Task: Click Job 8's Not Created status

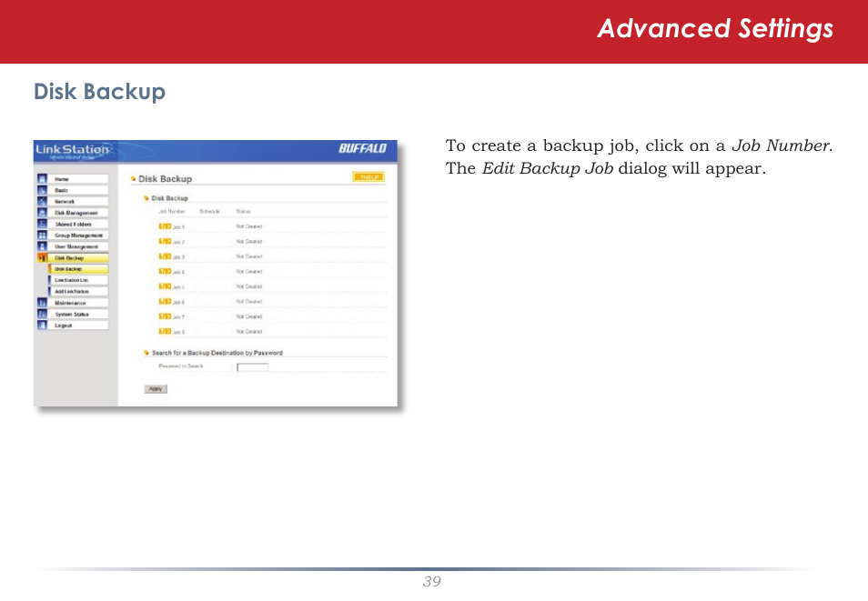Action: click(x=249, y=331)
